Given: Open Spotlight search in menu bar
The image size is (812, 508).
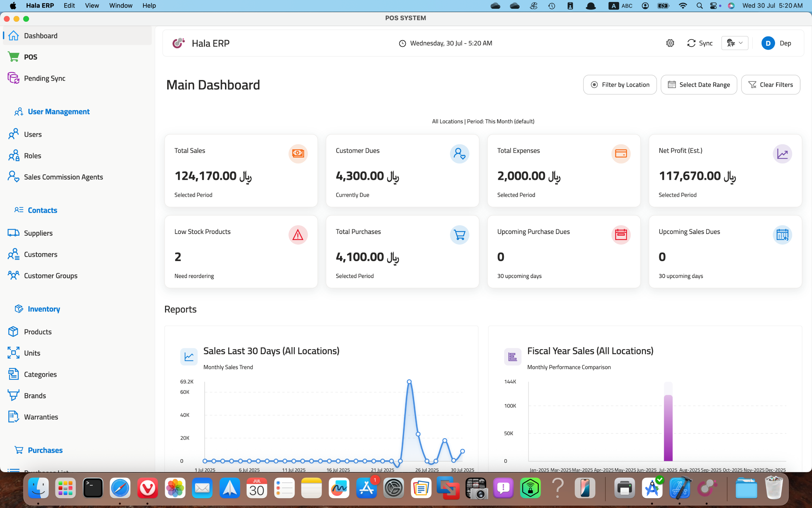Looking at the screenshot, I should point(700,6).
